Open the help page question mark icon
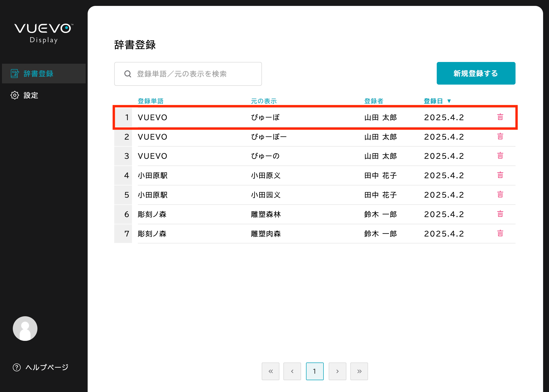 [x=16, y=367]
